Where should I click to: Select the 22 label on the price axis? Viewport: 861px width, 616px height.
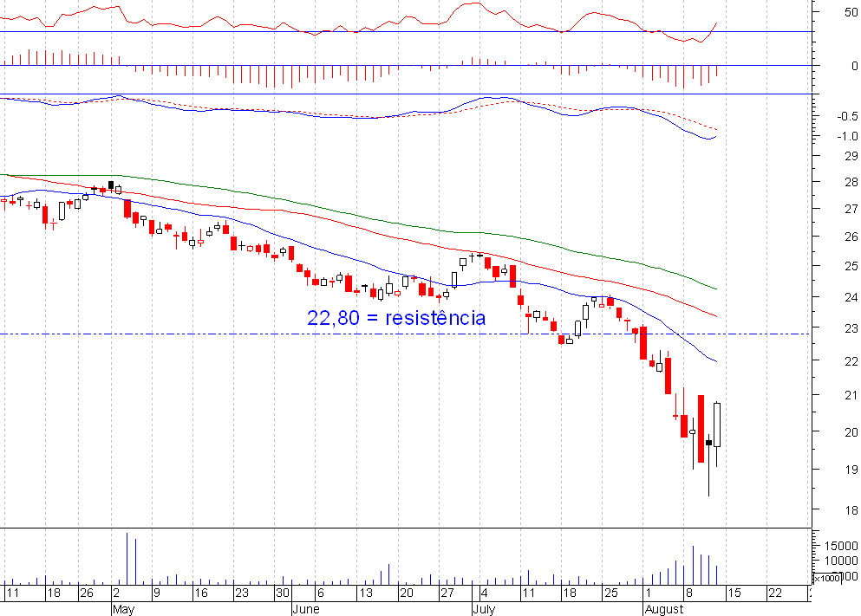851,361
